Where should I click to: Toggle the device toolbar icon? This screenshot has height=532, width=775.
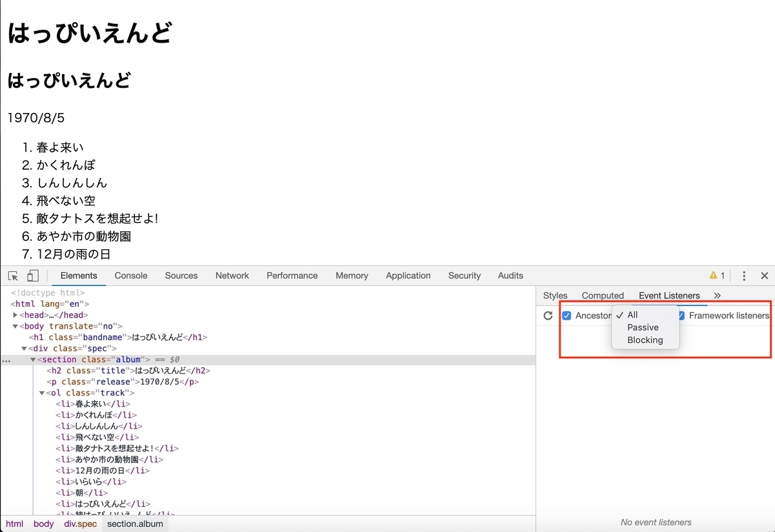(x=32, y=276)
